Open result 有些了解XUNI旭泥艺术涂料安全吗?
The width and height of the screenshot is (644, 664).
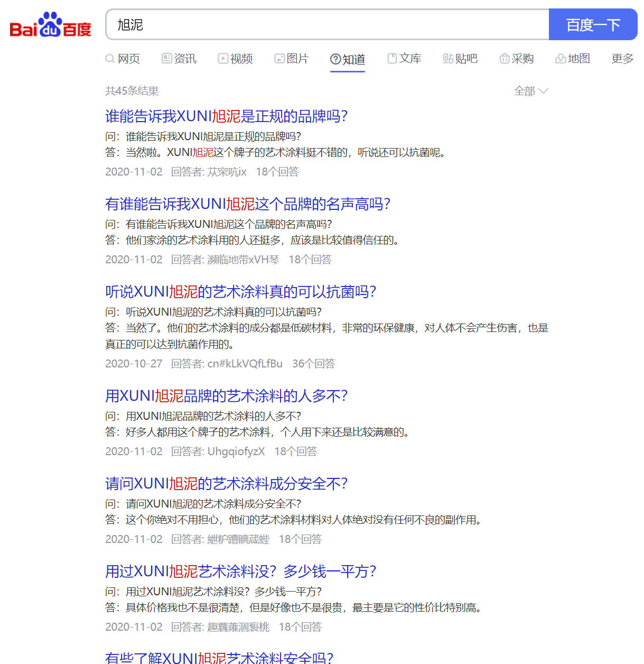[219, 658]
